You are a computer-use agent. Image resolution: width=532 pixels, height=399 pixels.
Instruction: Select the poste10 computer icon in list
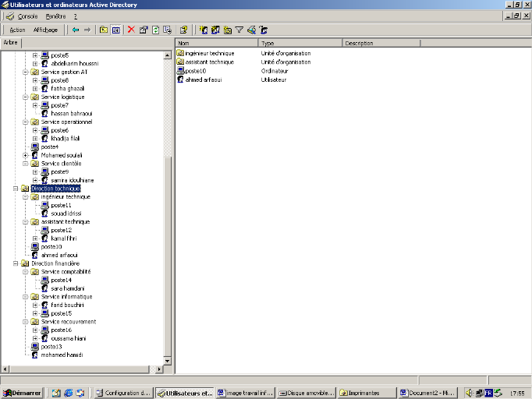pos(180,71)
